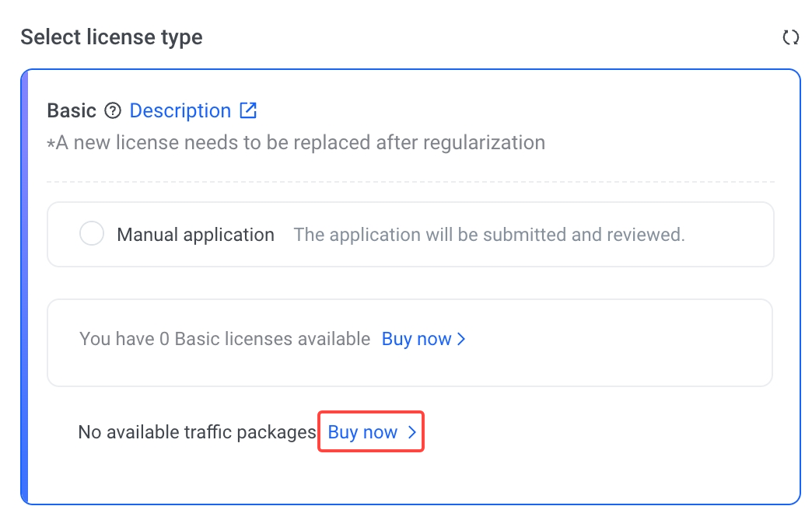Click the dashed divider line under the note

point(411,182)
